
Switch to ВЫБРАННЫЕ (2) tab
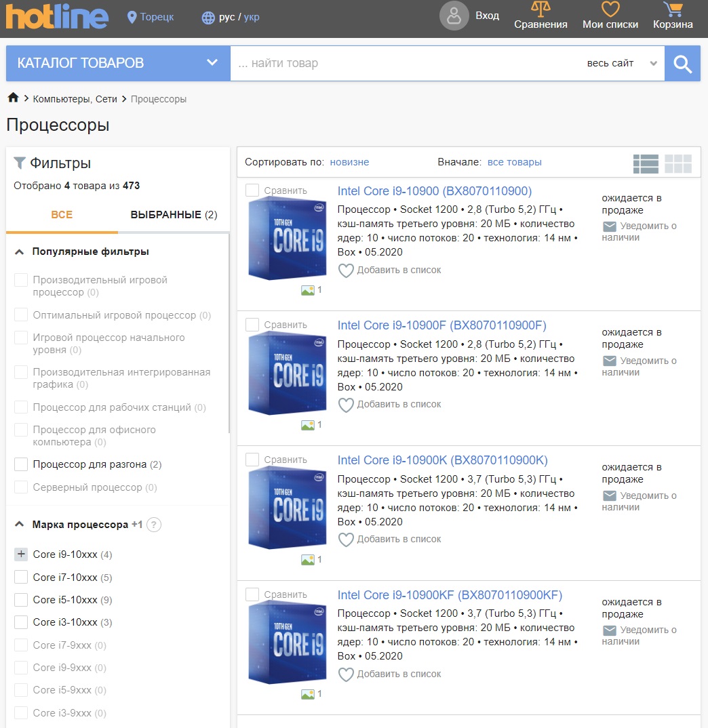pos(174,214)
